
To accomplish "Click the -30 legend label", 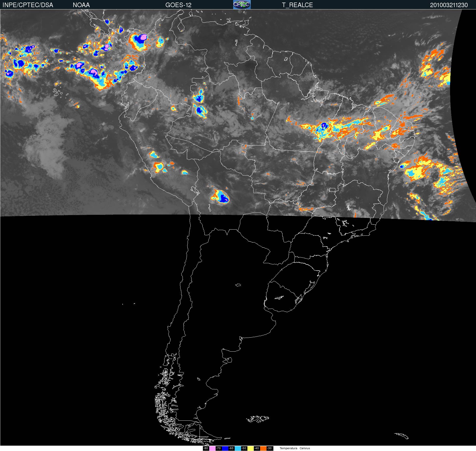I will (x=269, y=448).
